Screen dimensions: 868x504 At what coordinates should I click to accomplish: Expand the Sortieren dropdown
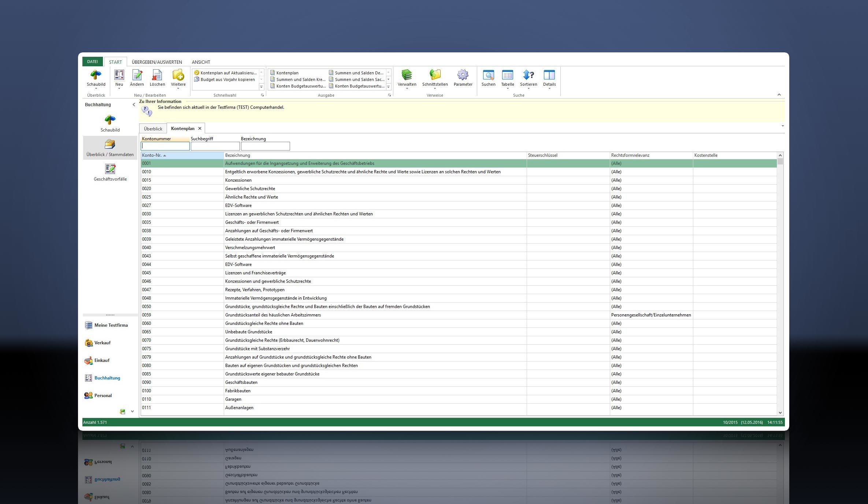[528, 88]
